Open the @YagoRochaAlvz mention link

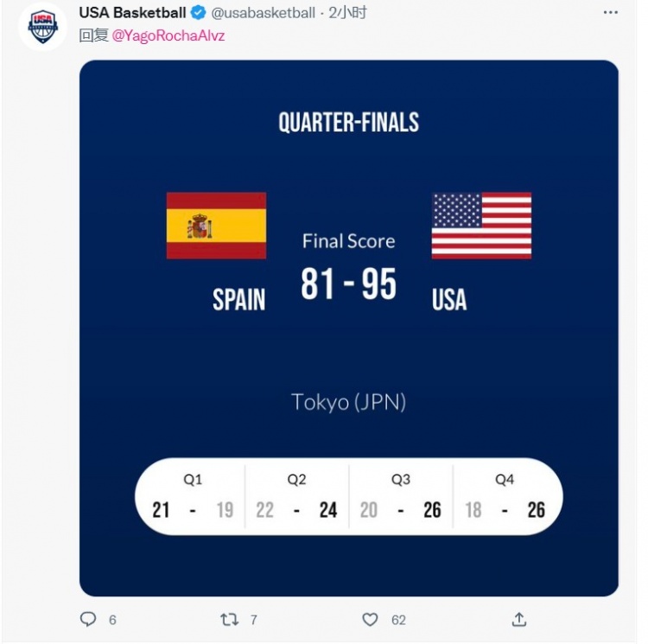coord(168,35)
